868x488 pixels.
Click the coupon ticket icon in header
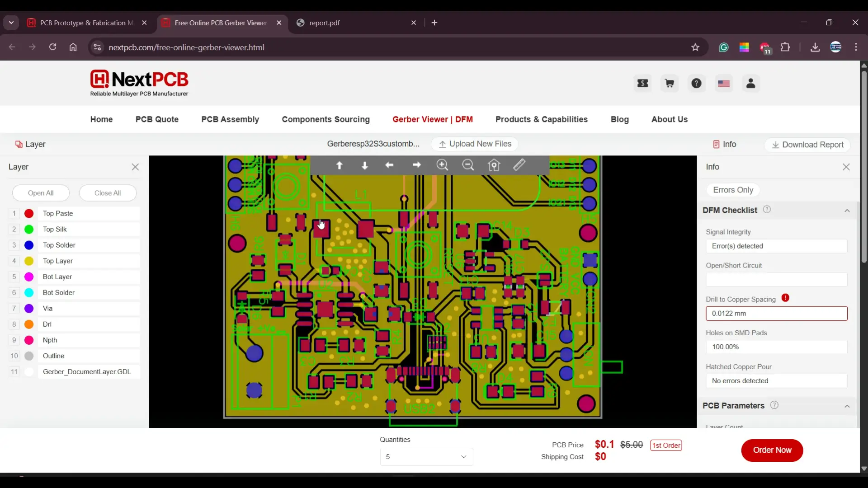[x=643, y=83]
